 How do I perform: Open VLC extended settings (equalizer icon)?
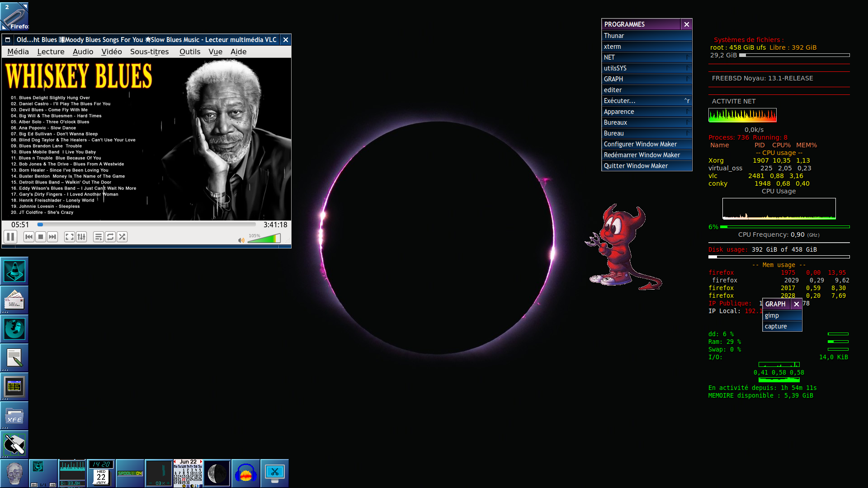[81, 237]
